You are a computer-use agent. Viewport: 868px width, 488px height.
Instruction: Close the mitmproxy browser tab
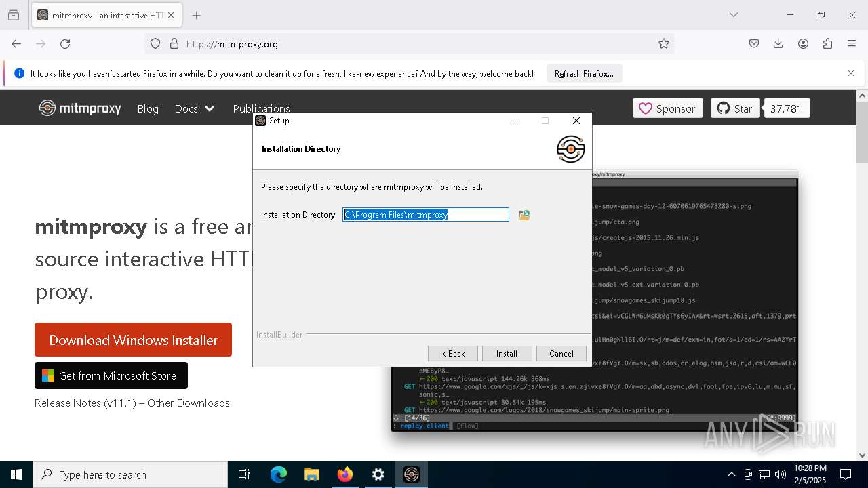coord(171,15)
